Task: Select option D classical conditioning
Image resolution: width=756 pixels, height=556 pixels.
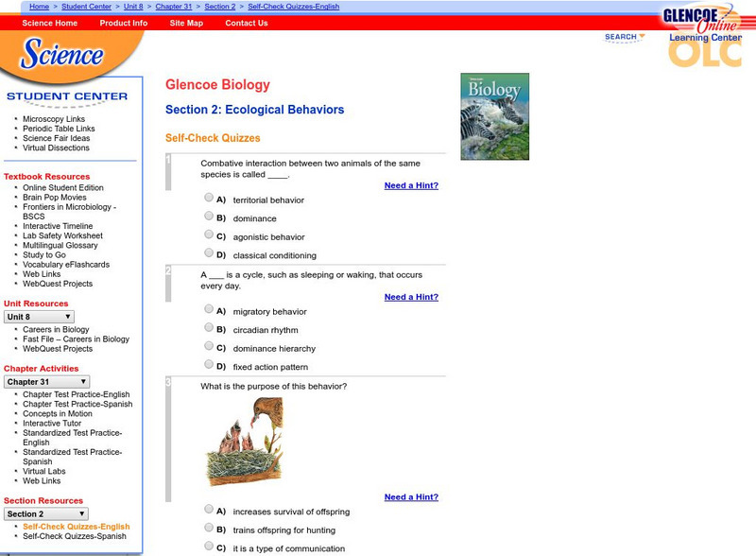Action: point(209,252)
